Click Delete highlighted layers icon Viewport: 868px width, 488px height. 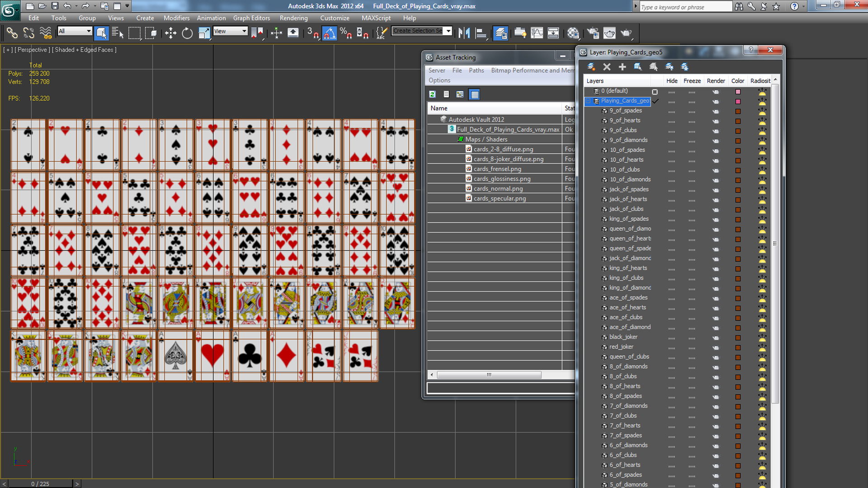pos(607,67)
